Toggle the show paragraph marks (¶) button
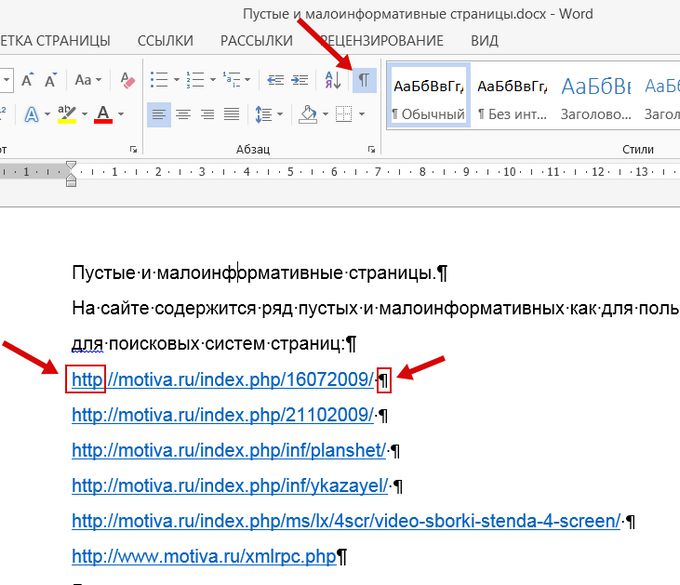This screenshot has height=585, width=680. coord(364,79)
